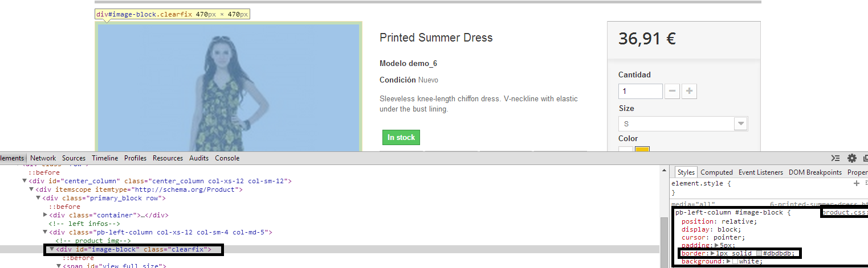Switch to the Network tab
Screen dimensions: 868x268
point(43,158)
